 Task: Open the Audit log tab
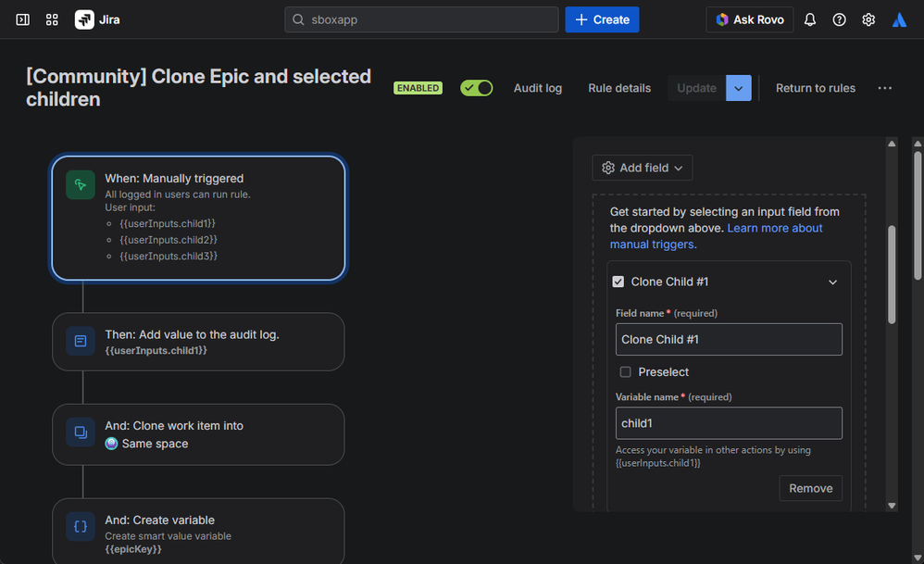pyautogui.click(x=537, y=88)
